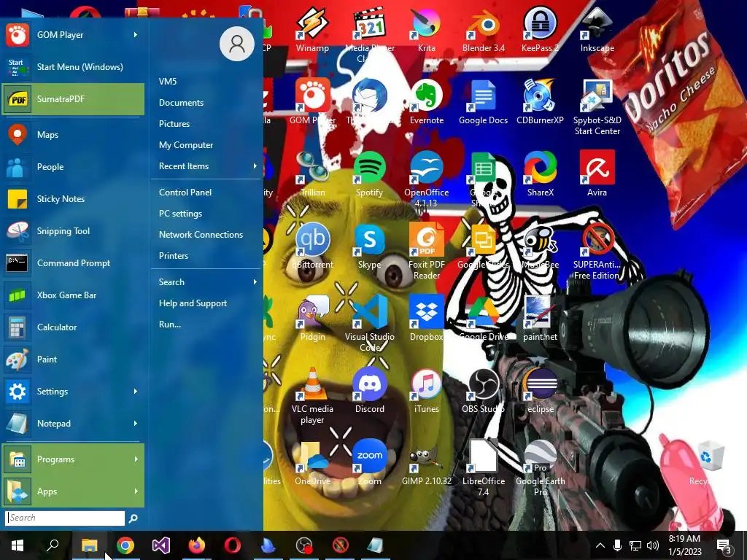This screenshot has width=747, height=560.
Task: Open the Blender 3.4 desktop icon
Action: [484, 29]
